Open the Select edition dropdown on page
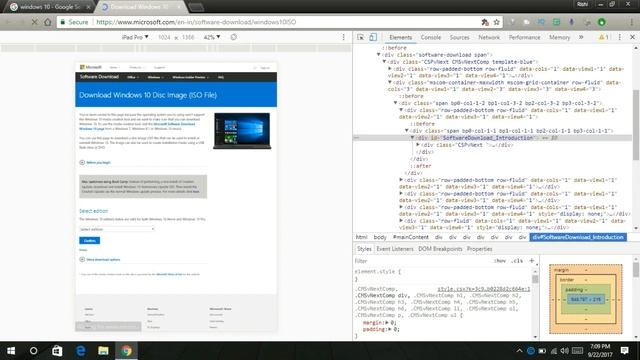The image size is (640, 360). pyautogui.click(x=117, y=229)
